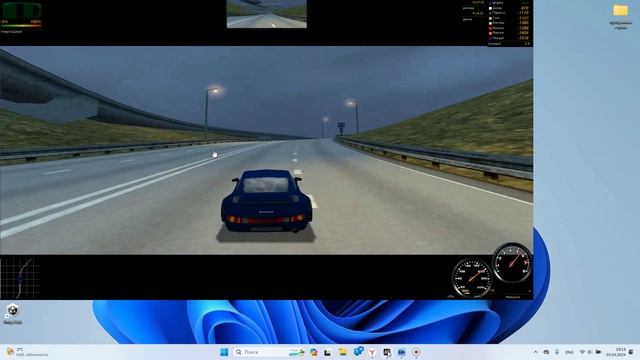Select the cube shortcut icon on desktop
The image size is (640, 360).
click(13, 310)
